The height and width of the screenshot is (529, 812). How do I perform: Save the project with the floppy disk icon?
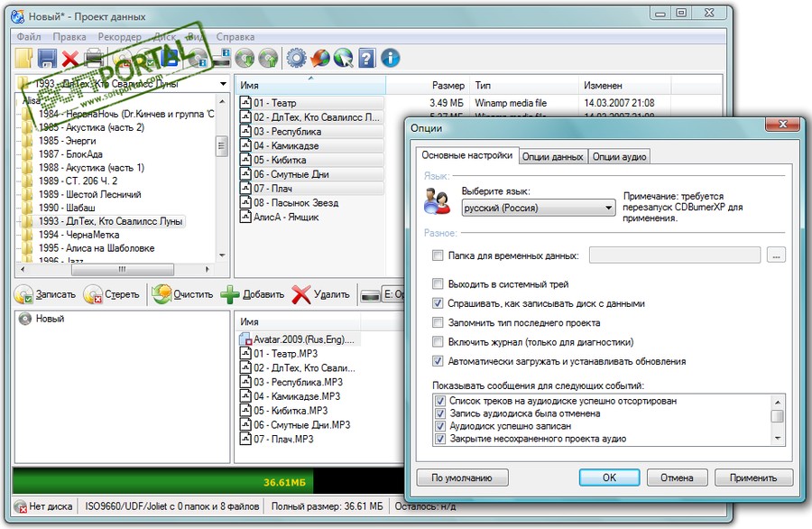(47, 58)
